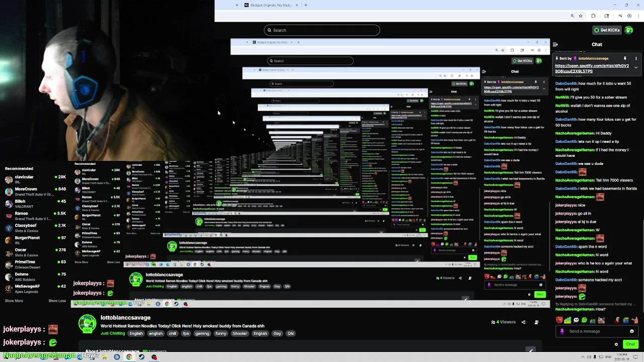The height and width of the screenshot is (362, 644).
Task: Open File Explorer from the taskbar
Action: (x=104, y=357)
